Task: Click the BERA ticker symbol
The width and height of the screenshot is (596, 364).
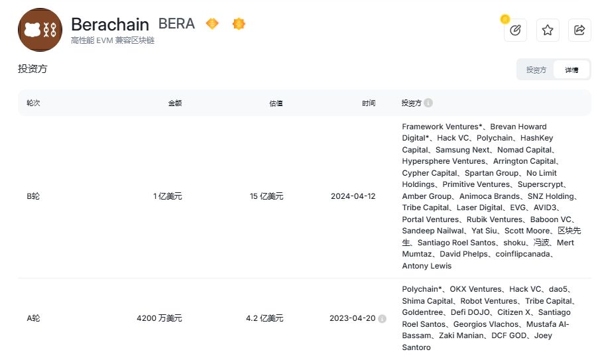Action: tap(176, 24)
